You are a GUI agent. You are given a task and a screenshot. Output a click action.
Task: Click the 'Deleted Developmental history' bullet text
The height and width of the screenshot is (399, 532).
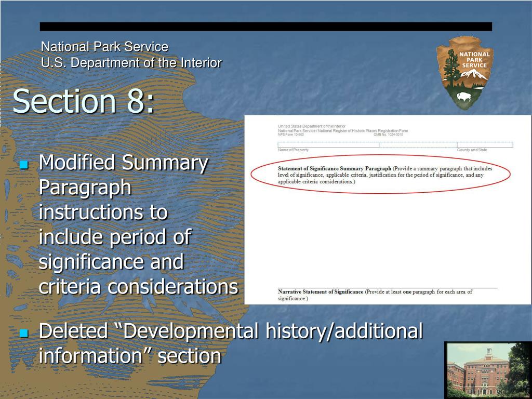click(x=231, y=343)
